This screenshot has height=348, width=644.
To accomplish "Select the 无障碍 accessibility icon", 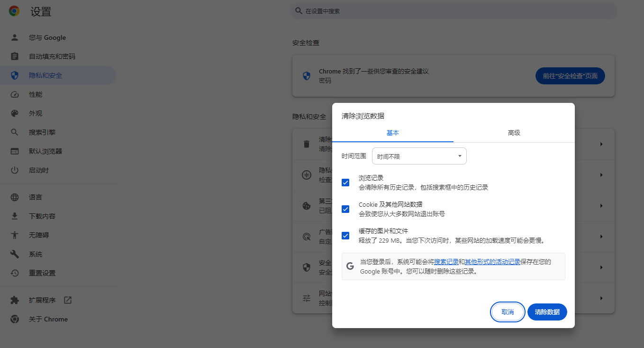I will coord(15,235).
